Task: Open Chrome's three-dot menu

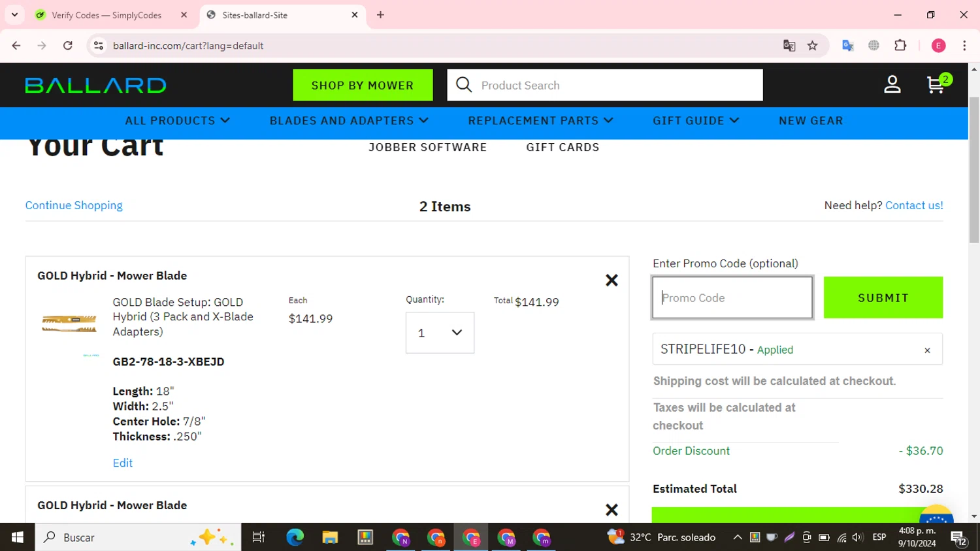Action: 964,46
